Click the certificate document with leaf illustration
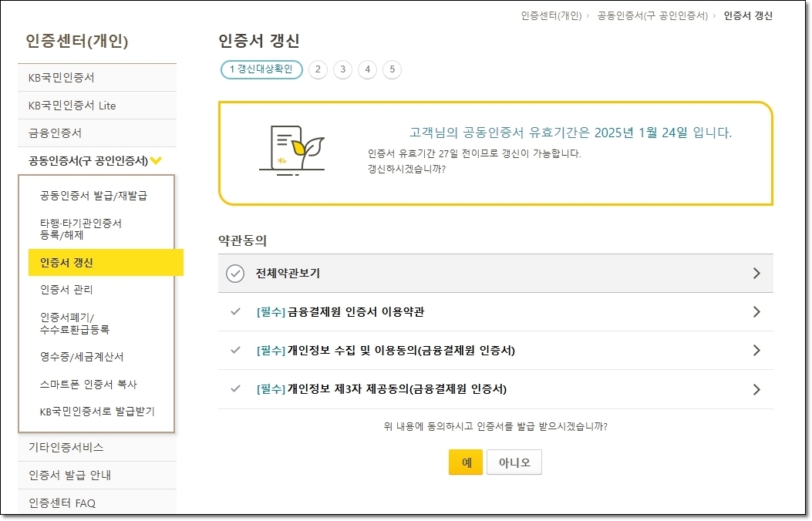 tap(291, 150)
